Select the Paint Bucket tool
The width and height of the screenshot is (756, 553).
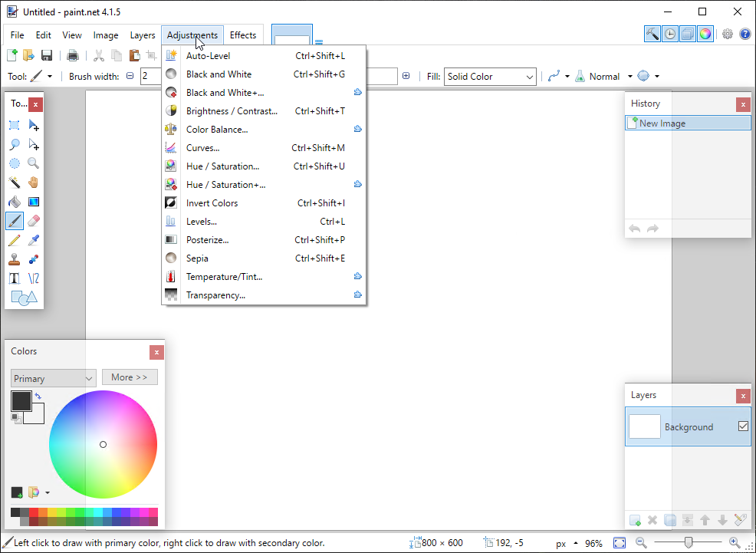15,202
